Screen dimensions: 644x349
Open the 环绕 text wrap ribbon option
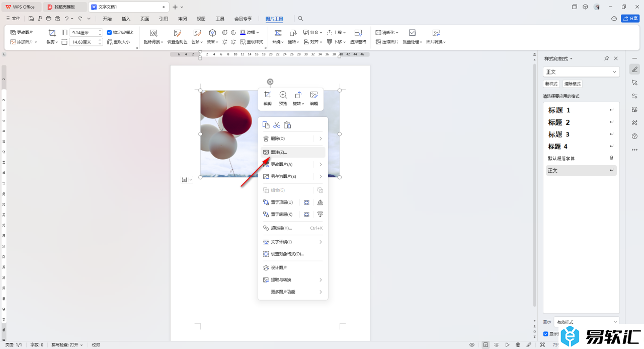tap(278, 37)
